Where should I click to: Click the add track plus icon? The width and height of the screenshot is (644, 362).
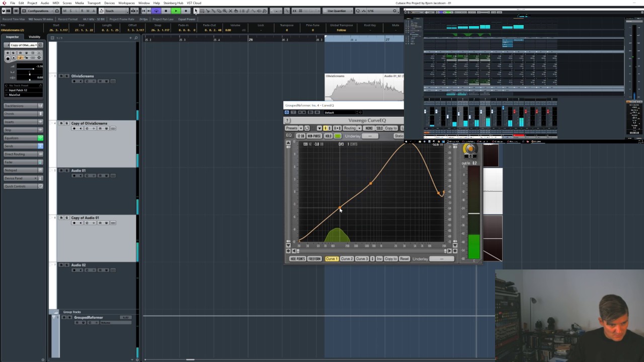130,38
